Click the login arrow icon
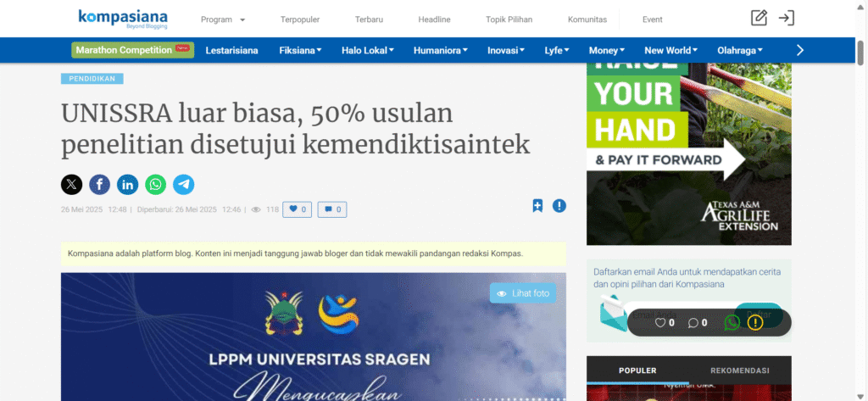Image resolution: width=868 pixels, height=401 pixels. pos(786,19)
